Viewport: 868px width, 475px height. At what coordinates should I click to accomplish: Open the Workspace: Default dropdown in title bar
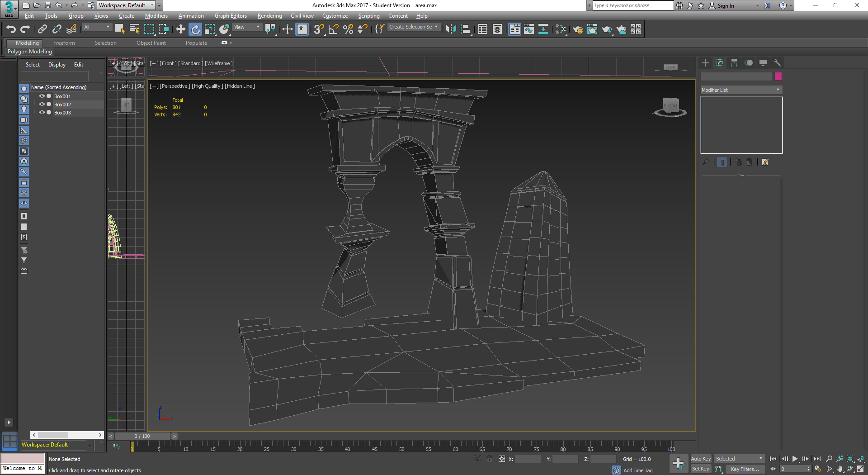click(x=126, y=5)
